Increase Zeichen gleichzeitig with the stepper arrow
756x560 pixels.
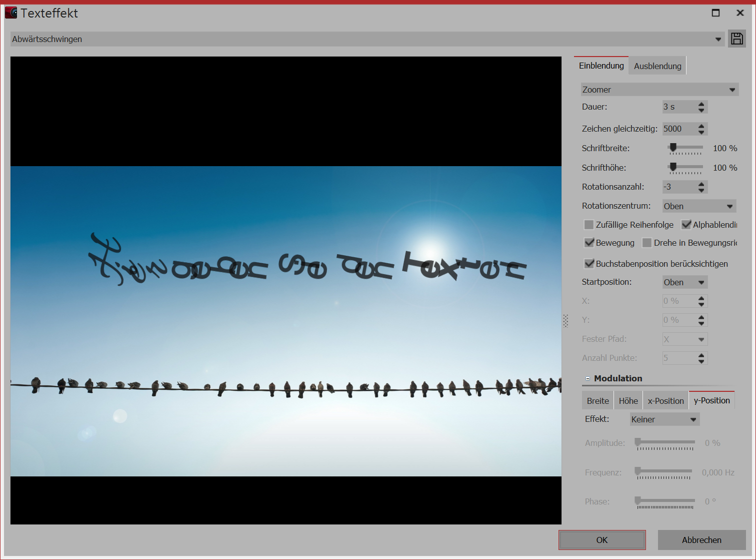click(701, 126)
